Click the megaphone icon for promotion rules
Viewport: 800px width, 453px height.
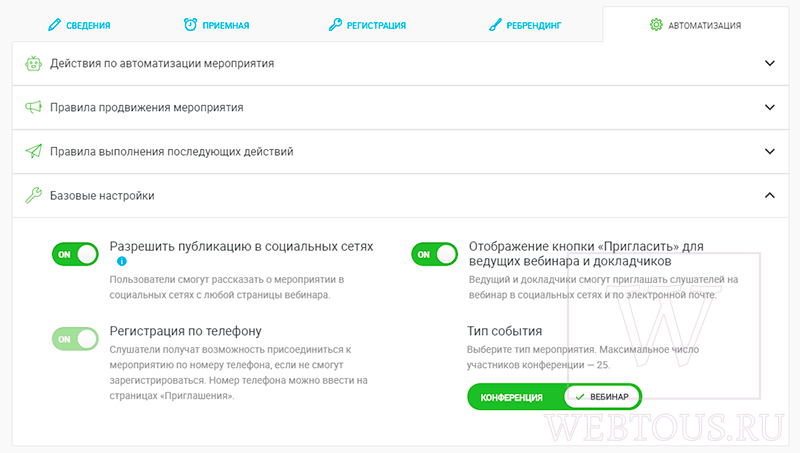coord(34,107)
